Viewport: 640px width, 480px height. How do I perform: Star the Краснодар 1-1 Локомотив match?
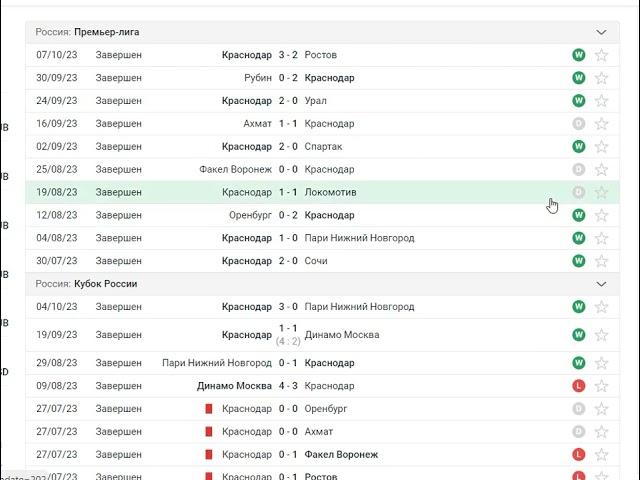tap(601, 192)
